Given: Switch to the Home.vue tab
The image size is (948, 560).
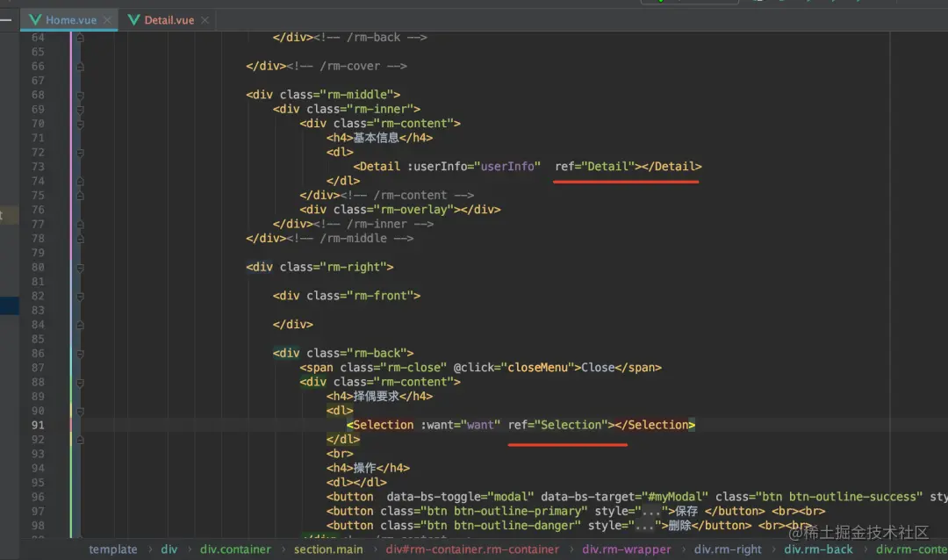Looking at the screenshot, I should (x=71, y=20).
